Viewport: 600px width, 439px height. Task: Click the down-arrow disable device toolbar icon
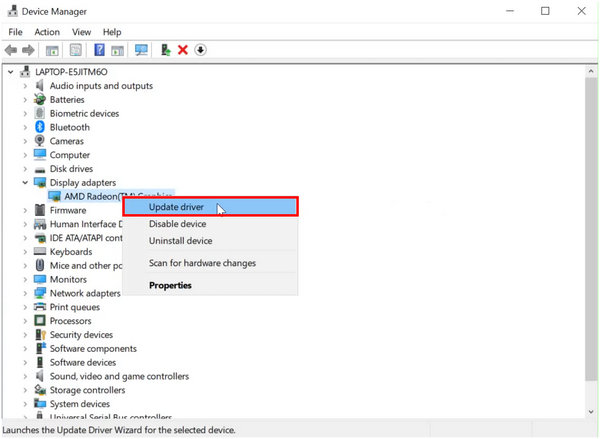click(200, 50)
